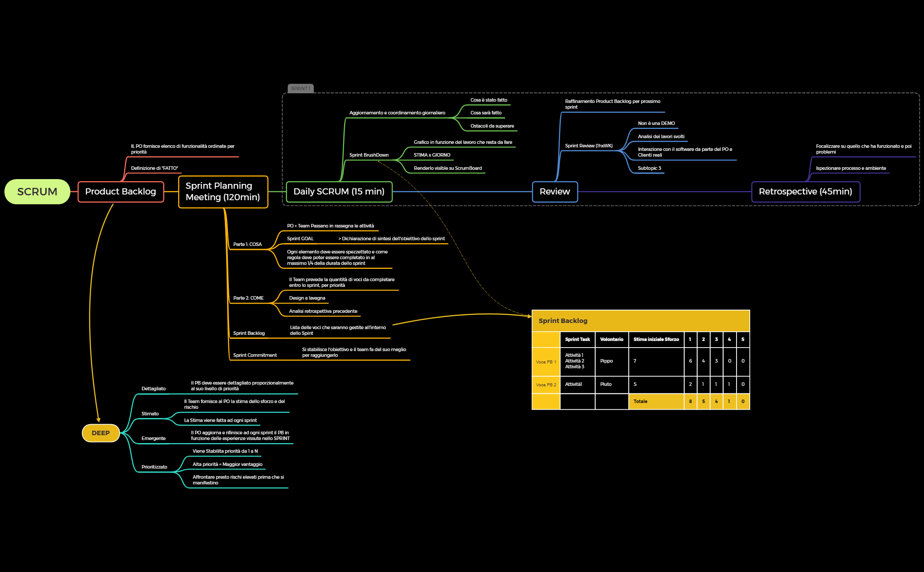Open the Daily SCRUM (15 min) topic
This screenshot has height=572, width=924.
pos(339,191)
